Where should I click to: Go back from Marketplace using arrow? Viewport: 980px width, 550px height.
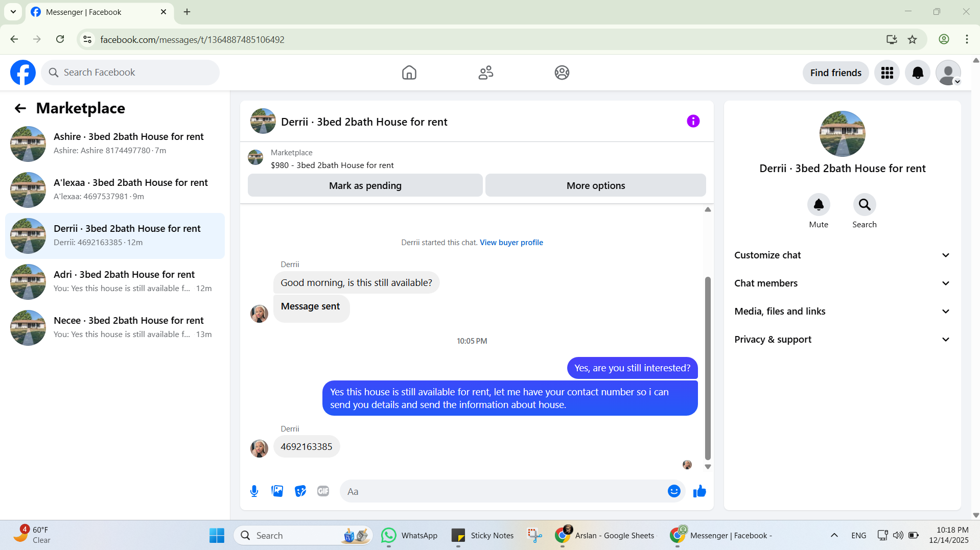20,108
